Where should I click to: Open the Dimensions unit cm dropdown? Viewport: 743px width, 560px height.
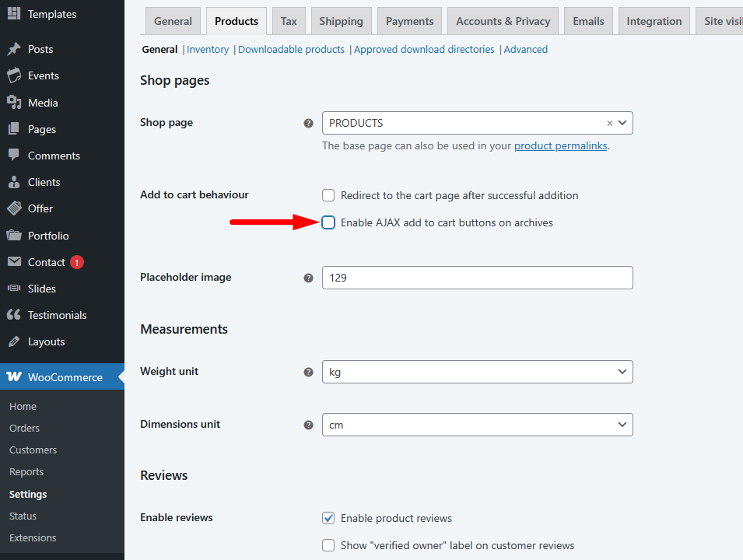[477, 425]
